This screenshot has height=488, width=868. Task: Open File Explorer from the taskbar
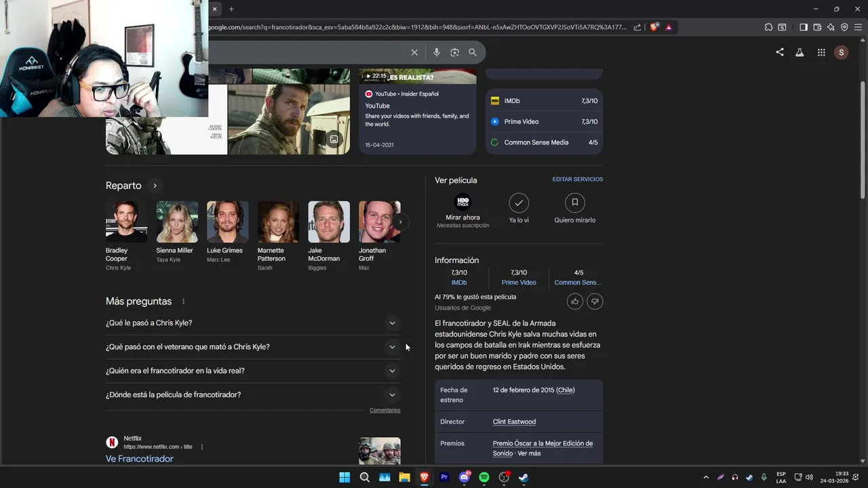tap(404, 477)
